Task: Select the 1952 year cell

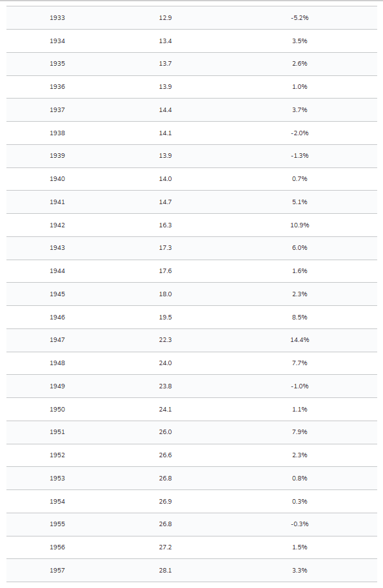Action: 57,455
